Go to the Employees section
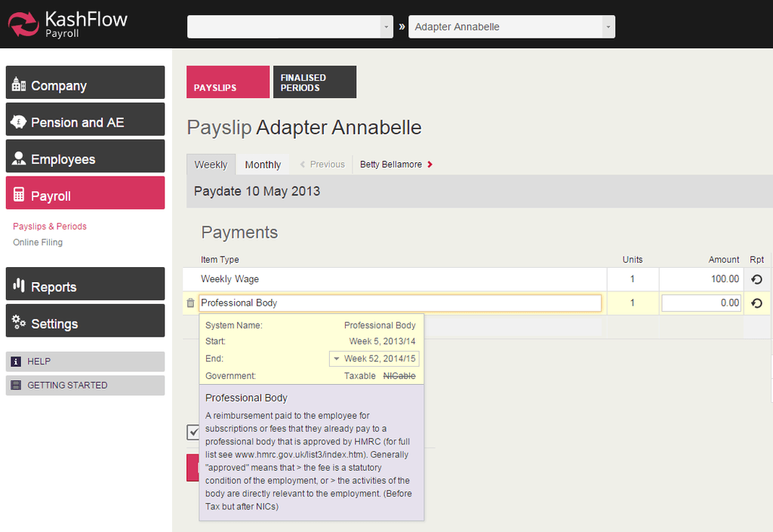The height and width of the screenshot is (532, 773). pos(85,156)
